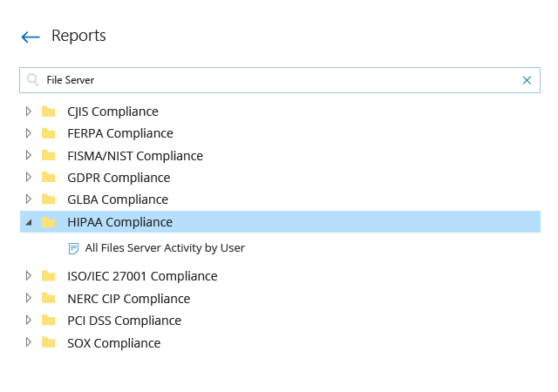Viewport: 558px width, 392px height.
Task: Select the NERC CIP Compliance item
Action: click(129, 299)
